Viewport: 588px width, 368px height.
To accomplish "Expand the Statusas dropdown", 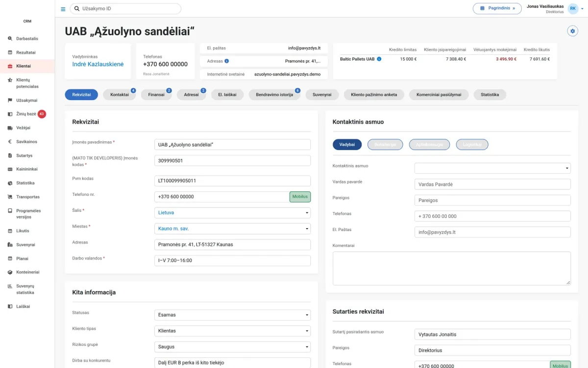I will [232, 315].
